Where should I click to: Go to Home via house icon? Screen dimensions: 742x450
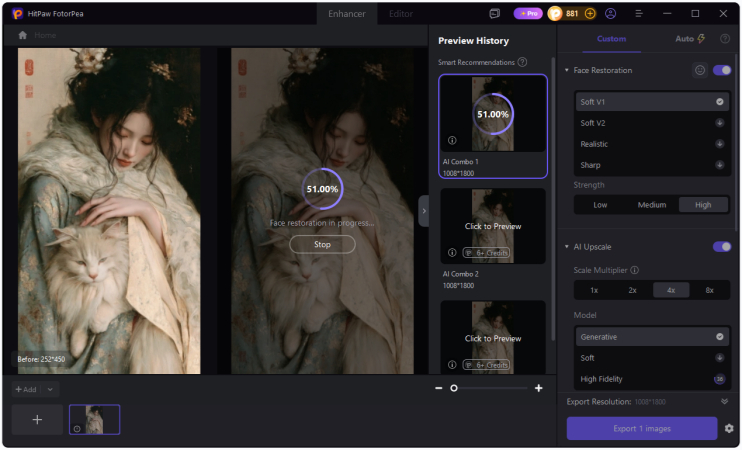click(x=22, y=35)
